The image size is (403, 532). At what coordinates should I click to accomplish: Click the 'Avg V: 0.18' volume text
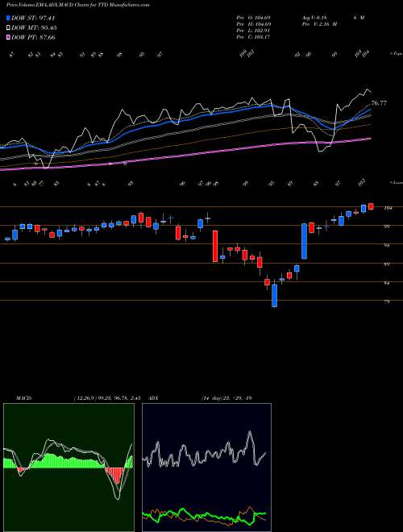click(314, 18)
